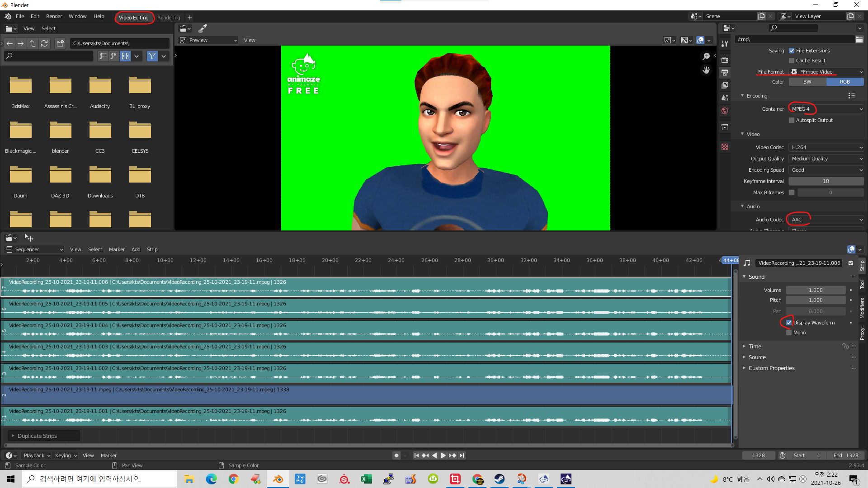The height and width of the screenshot is (488, 868).
Task: Open the Output Quality dropdown
Action: tap(826, 159)
